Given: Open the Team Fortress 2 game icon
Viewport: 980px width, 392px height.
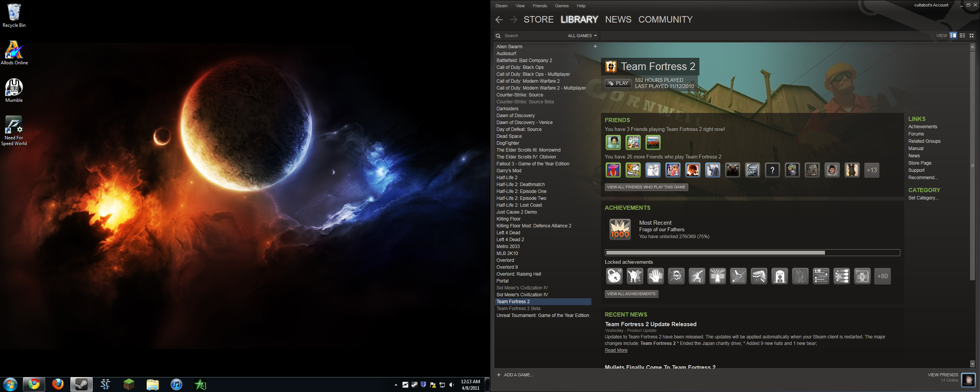Looking at the screenshot, I should (x=611, y=66).
